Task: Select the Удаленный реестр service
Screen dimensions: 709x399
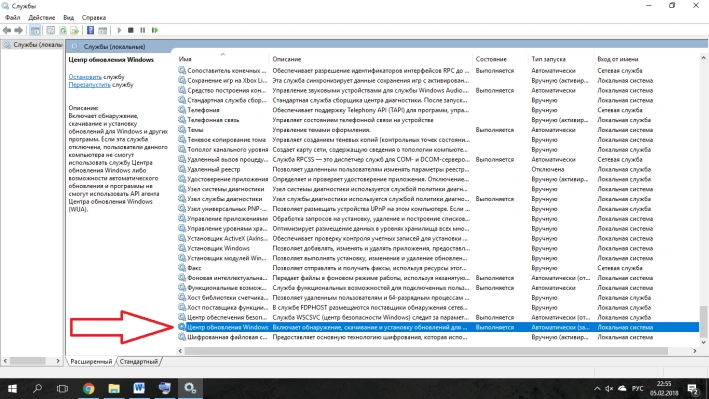Action: point(213,169)
